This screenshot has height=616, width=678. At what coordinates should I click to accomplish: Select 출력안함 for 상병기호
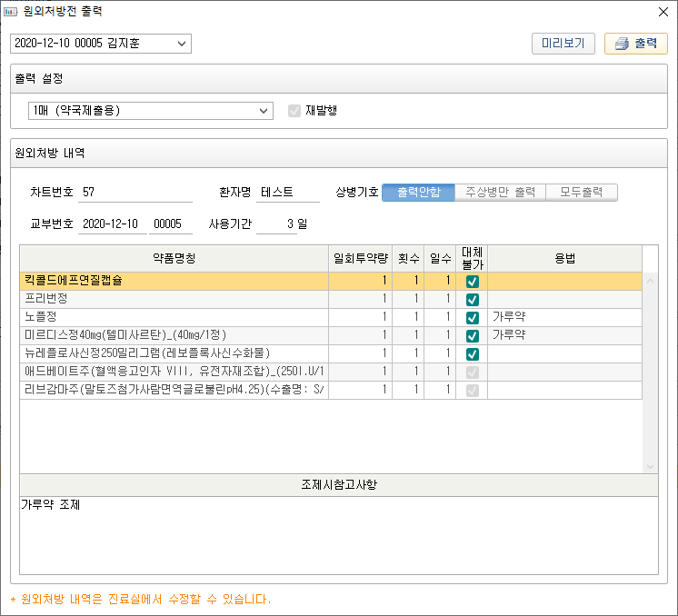pyautogui.click(x=418, y=192)
